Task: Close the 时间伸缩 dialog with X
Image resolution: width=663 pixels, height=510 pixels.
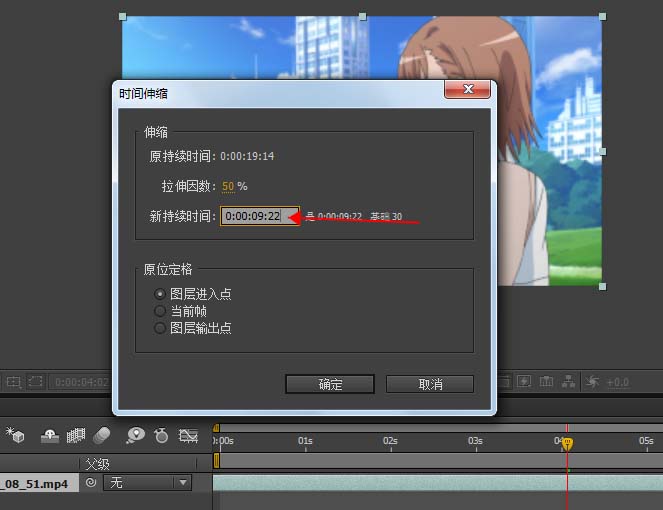Action: (x=468, y=89)
